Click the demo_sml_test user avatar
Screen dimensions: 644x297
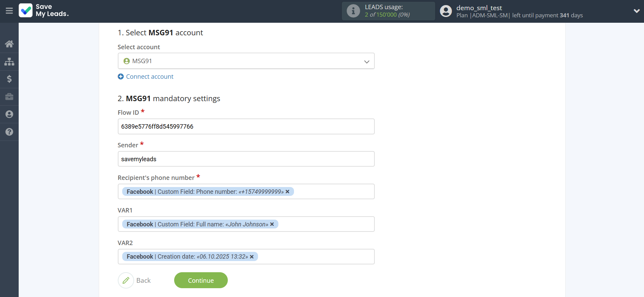pos(446,11)
